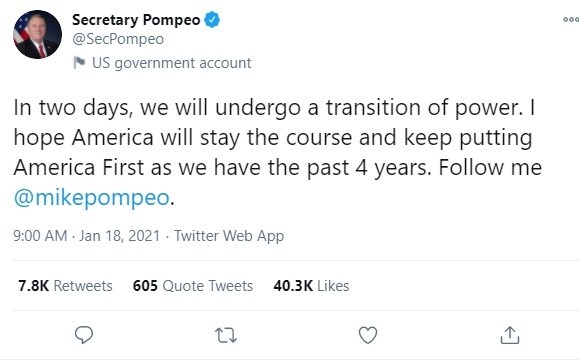Open the three-dot more options menu
The image size is (579, 360).
[x=571, y=20]
